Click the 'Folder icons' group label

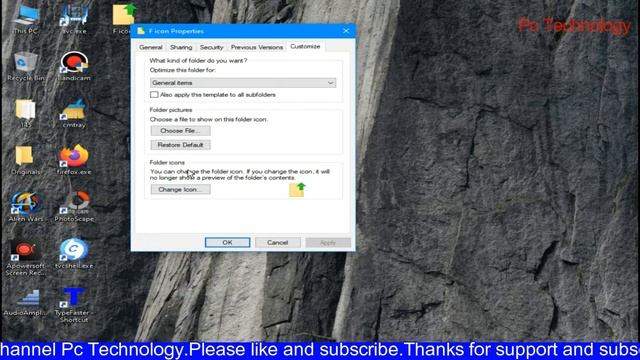coord(167,162)
